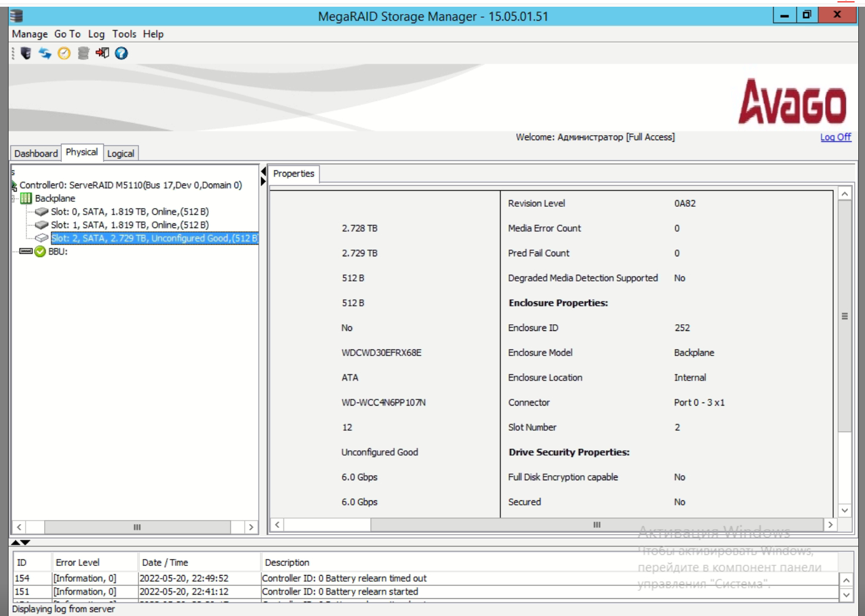Screen dimensions: 865x616
Task: Click the BBU battery icon
Action: pos(26,251)
